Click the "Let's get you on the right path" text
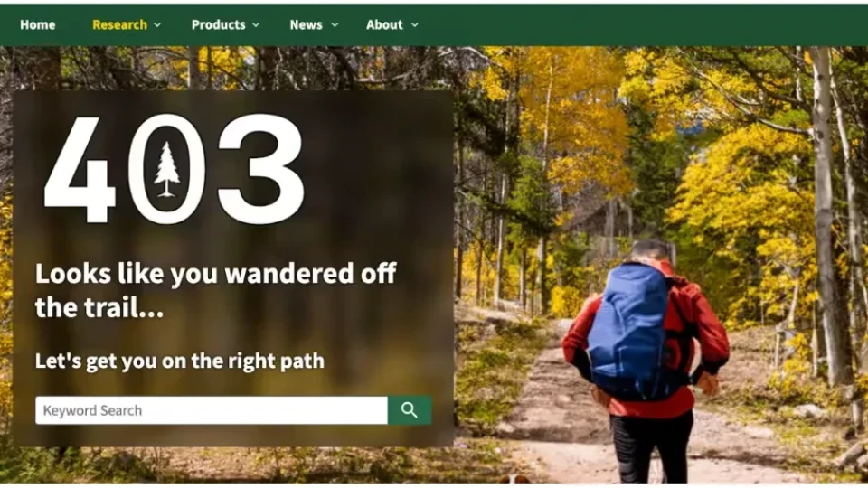Viewport: 868px width, 488px height. [179, 361]
